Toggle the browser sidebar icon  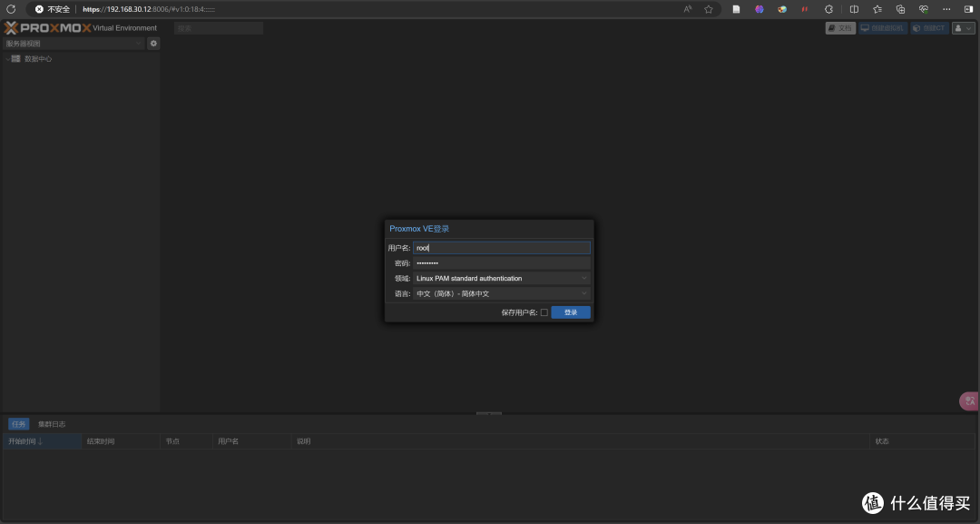969,9
